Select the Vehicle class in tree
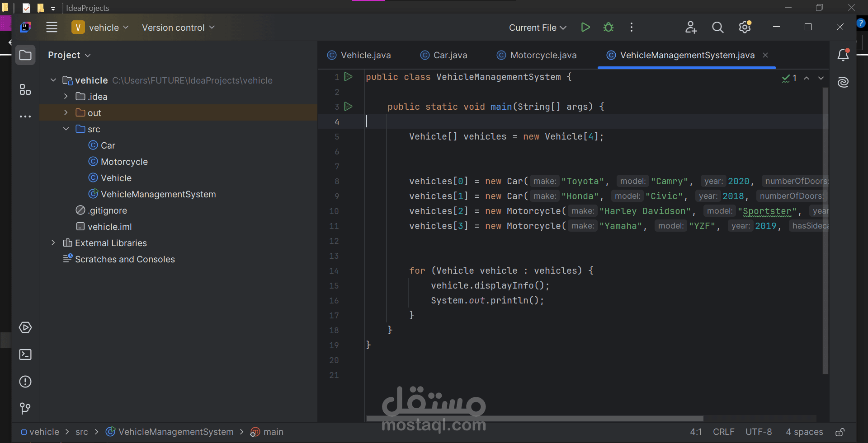Screen dimensions: 868x443 tap(116, 178)
